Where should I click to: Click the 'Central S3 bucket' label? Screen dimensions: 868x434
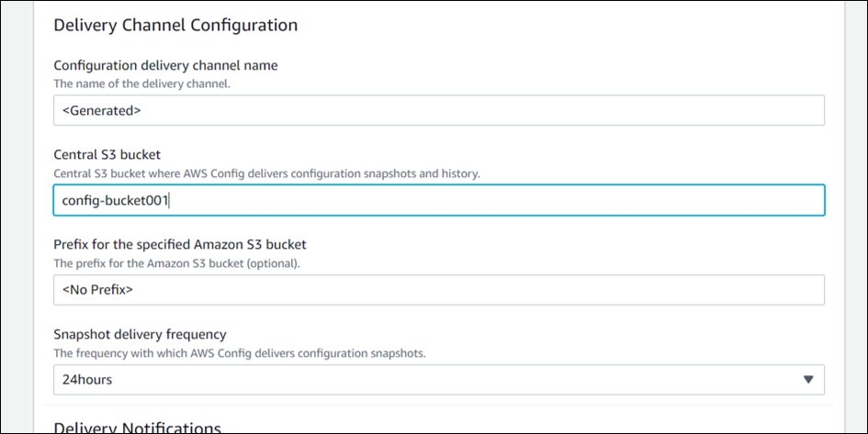coord(107,155)
